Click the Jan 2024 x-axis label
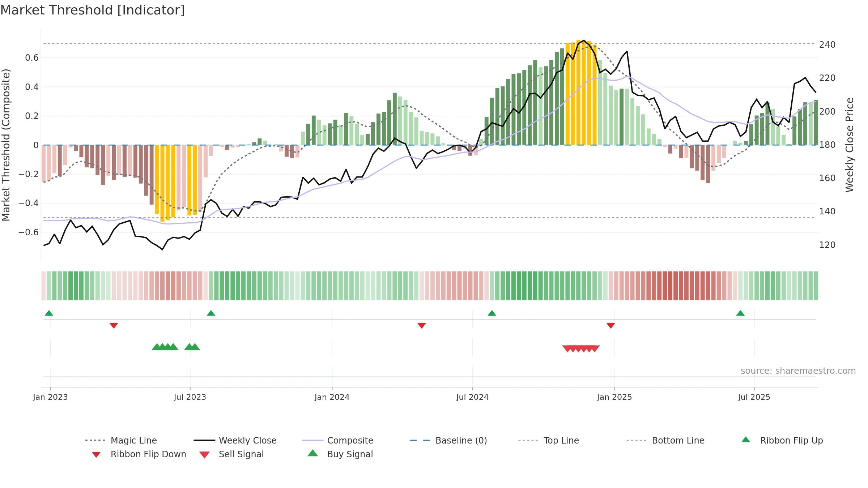This screenshot has height=488, width=868. tap(332, 397)
